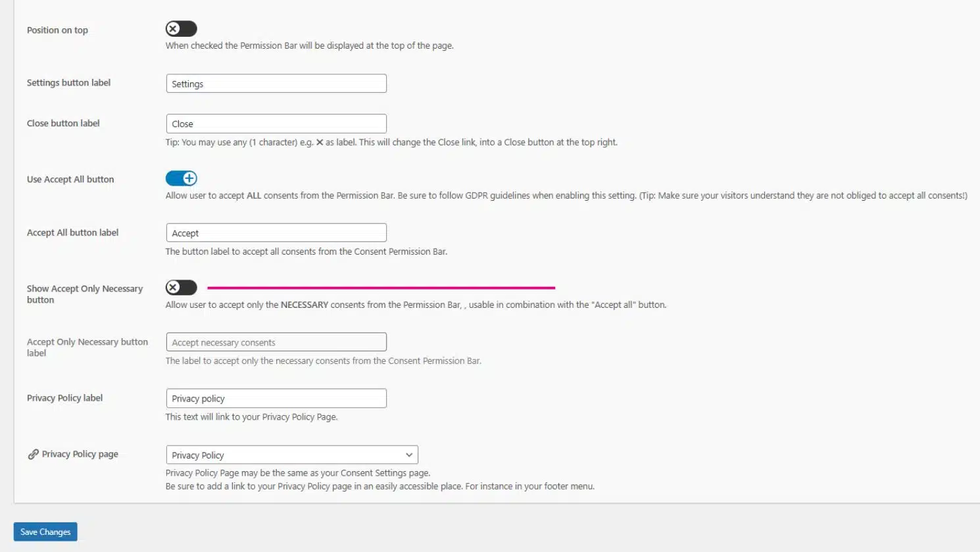Click the 'Privacy Policy page' label text
Viewport: 980px width, 552px height.
pyautogui.click(x=80, y=455)
